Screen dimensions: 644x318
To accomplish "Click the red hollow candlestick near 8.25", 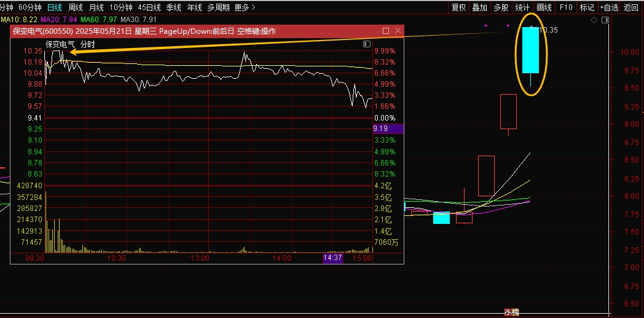I will [x=486, y=176].
